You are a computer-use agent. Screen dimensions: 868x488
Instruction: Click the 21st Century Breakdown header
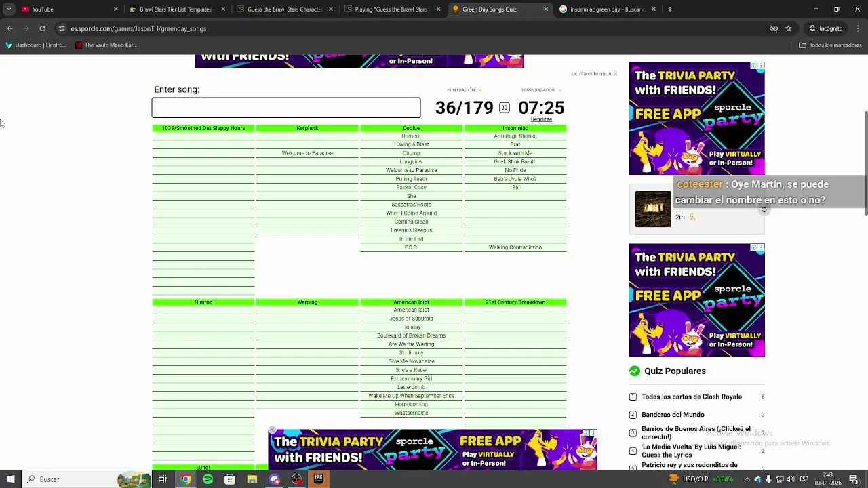[515, 302]
